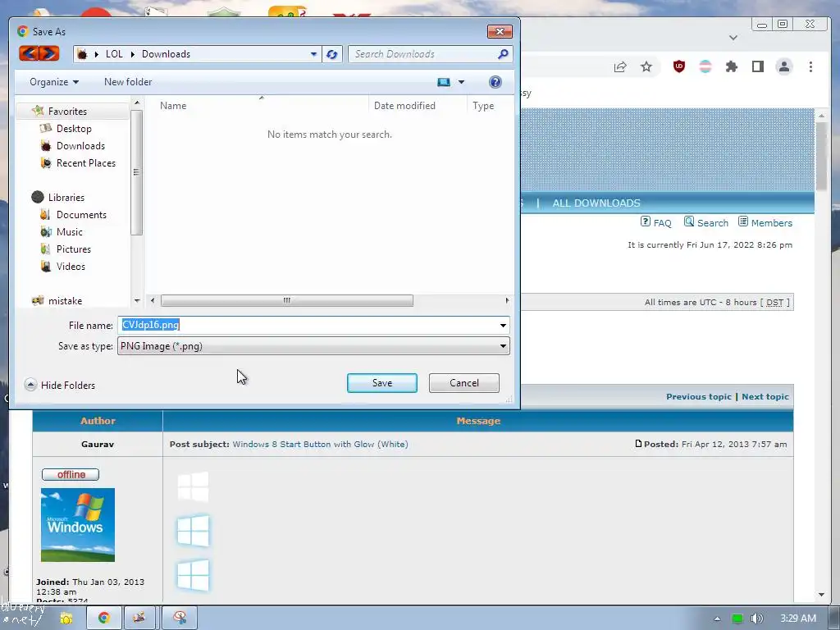
Task: Open the Chrome share page icon
Action: click(620, 67)
